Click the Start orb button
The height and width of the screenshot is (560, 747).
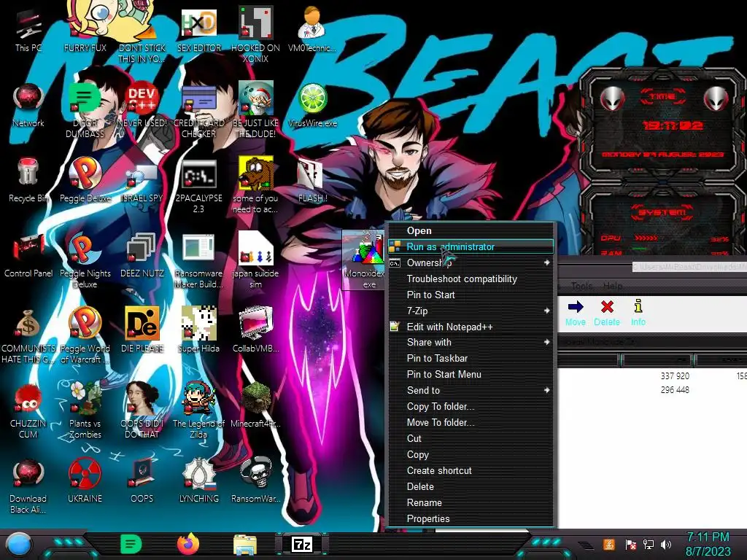pos(19,545)
